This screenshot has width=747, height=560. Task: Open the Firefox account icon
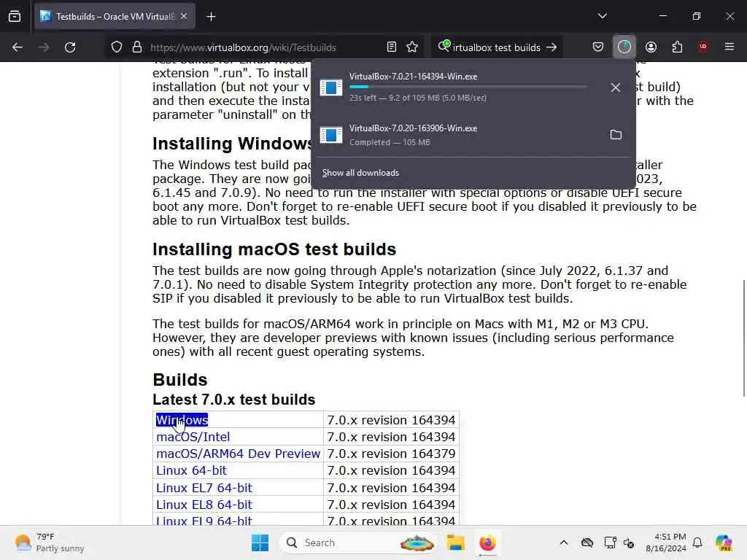pos(651,47)
